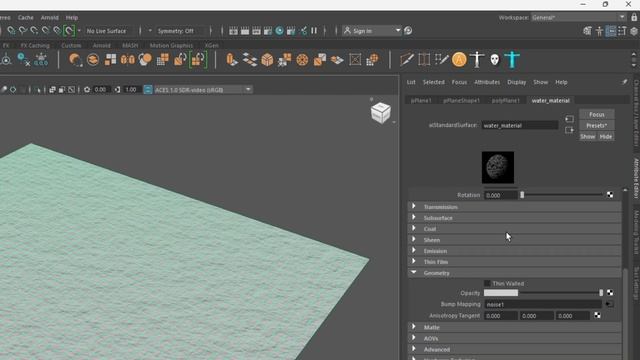Image resolution: width=640 pixels, height=360 pixels.
Task: Click the aiStandardSurface name field
Action: pyautogui.click(x=520, y=125)
